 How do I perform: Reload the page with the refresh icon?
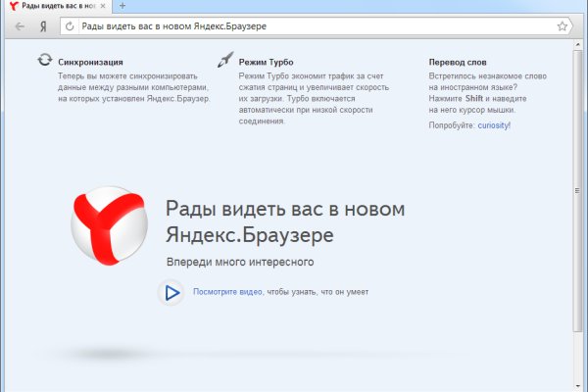70,26
